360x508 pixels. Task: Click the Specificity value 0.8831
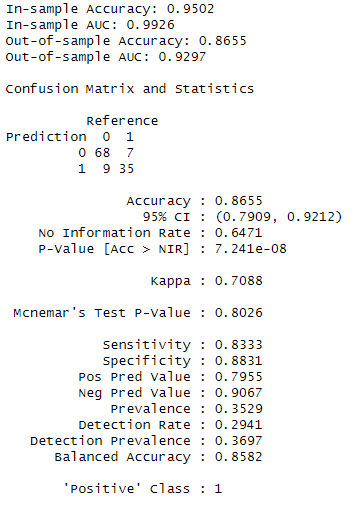(239, 361)
